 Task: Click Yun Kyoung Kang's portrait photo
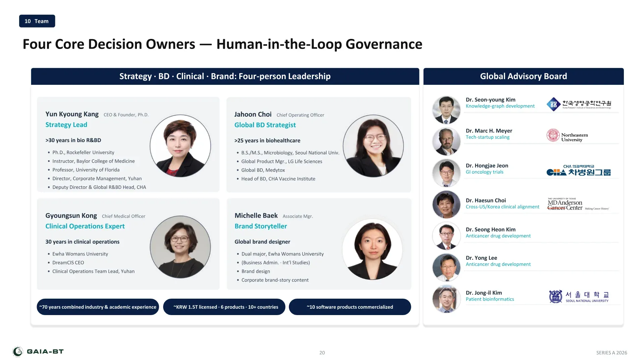coord(180,146)
